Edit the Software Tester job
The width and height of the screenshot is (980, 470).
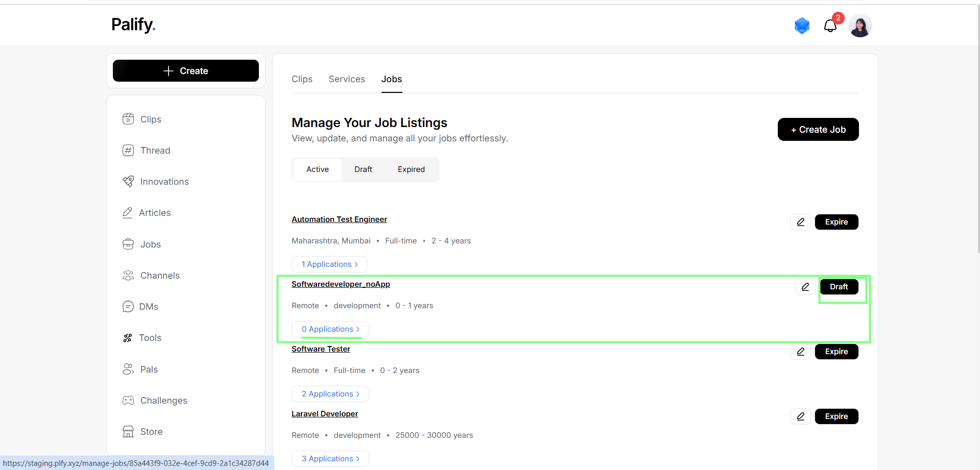(800, 352)
